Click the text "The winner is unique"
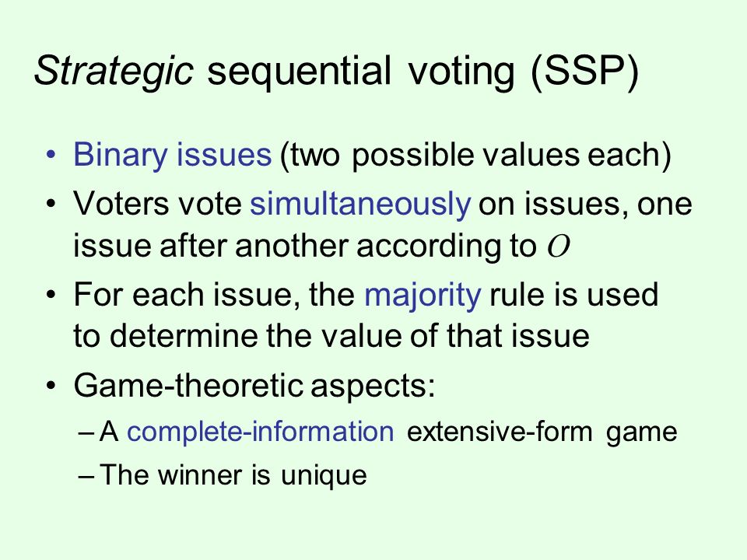 (233, 474)
